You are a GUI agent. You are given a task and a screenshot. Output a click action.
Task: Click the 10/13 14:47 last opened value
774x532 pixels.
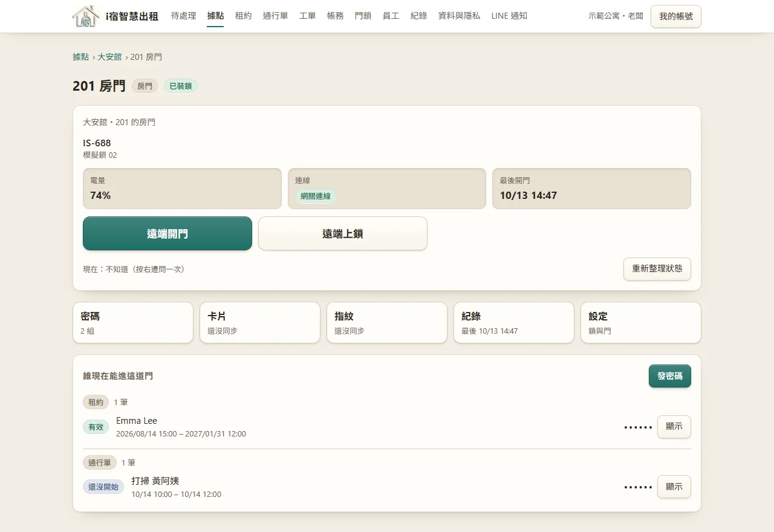pyautogui.click(x=528, y=195)
